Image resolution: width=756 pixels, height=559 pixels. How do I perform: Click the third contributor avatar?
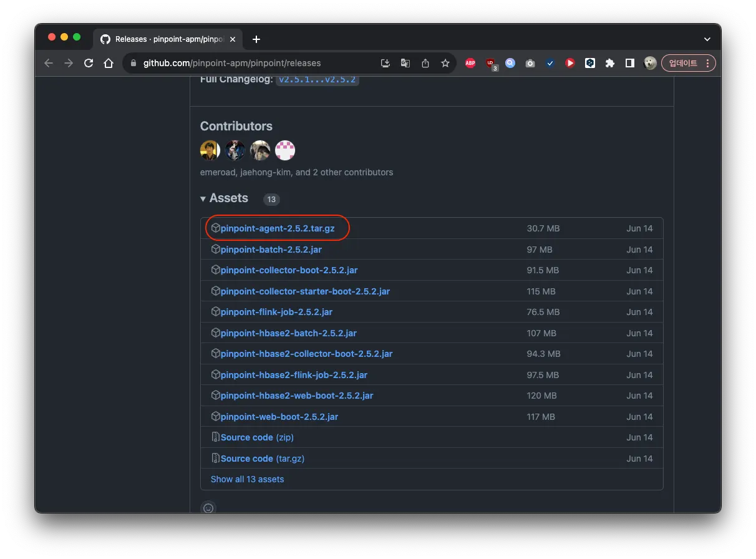coord(260,150)
